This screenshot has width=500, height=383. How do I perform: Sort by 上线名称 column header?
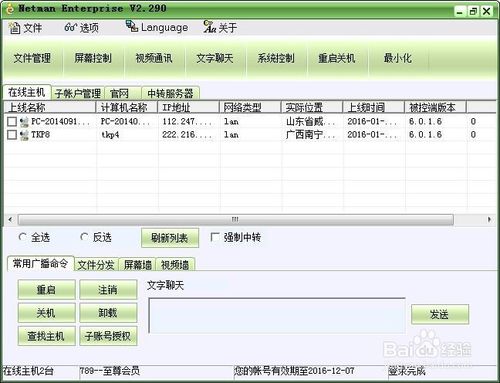[50, 107]
